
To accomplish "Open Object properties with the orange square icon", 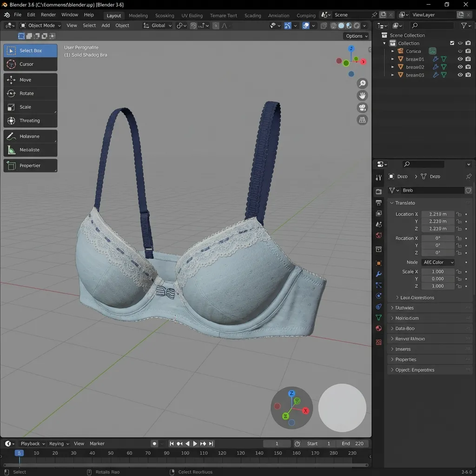I will (378, 262).
